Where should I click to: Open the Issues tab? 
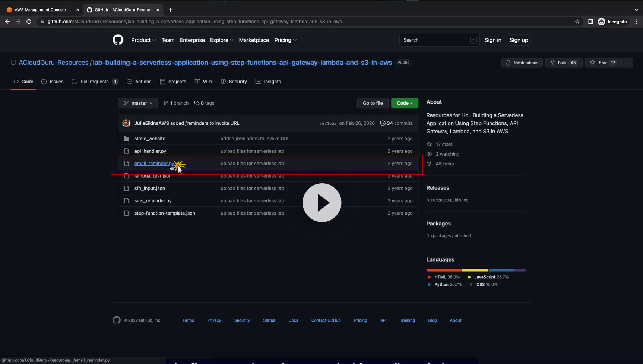(53, 82)
